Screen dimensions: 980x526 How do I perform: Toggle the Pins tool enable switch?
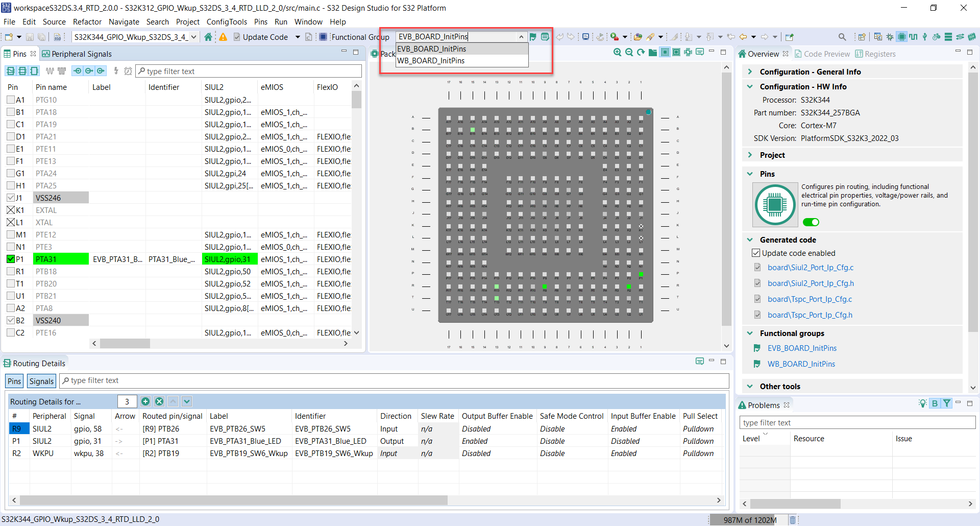[811, 222]
